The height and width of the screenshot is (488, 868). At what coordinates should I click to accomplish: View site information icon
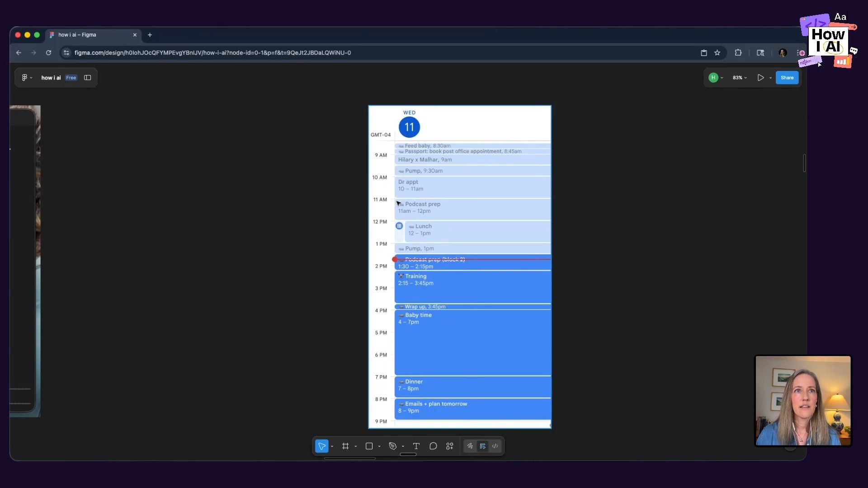click(x=66, y=53)
